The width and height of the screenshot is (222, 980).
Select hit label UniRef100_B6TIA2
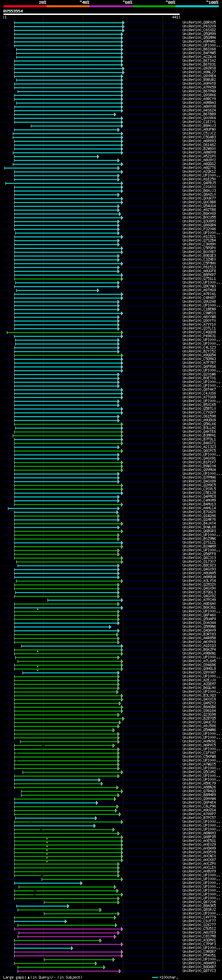point(199,61)
